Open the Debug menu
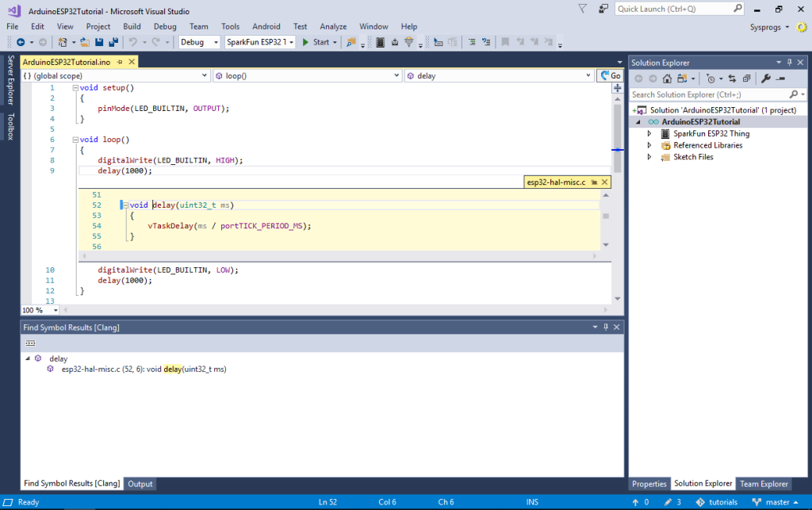 (166, 26)
